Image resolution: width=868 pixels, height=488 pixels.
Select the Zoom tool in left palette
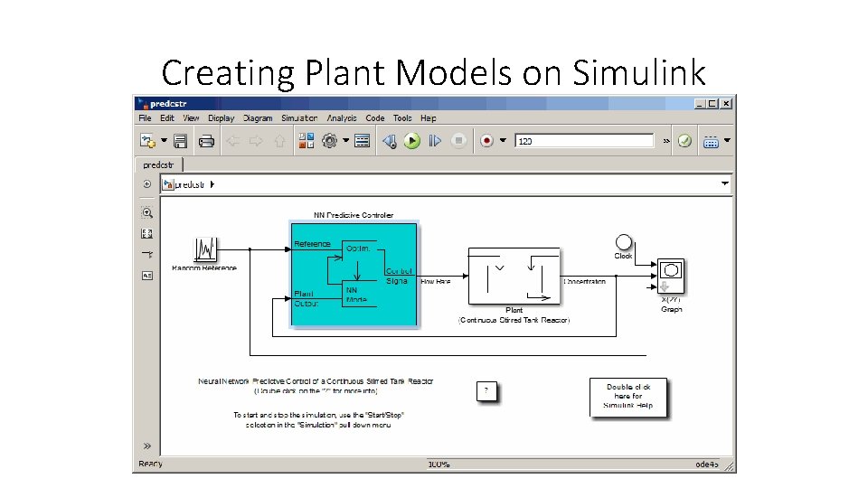(146, 212)
